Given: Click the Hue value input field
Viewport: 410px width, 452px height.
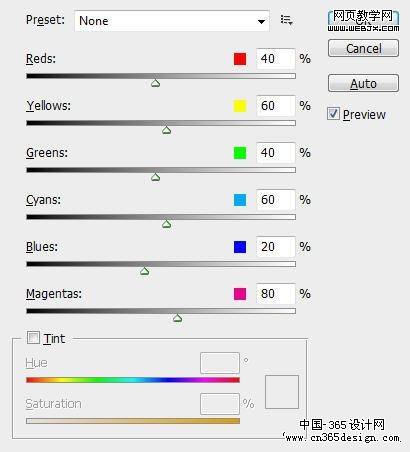Looking at the screenshot, I should pyautogui.click(x=220, y=363).
